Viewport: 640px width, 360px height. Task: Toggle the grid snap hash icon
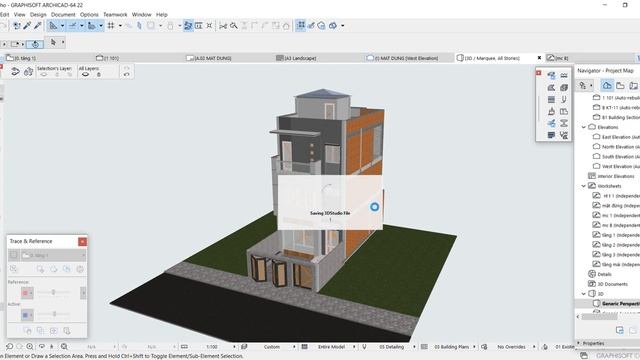pyautogui.click(x=111, y=26)
